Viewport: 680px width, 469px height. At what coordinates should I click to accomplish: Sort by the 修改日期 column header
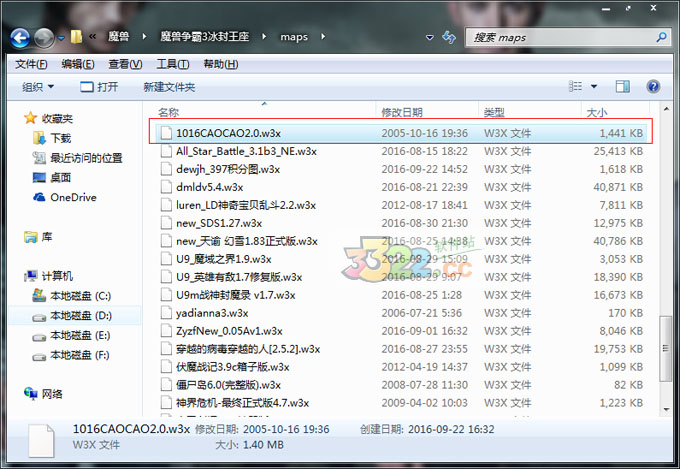click(x=402, y=112)
